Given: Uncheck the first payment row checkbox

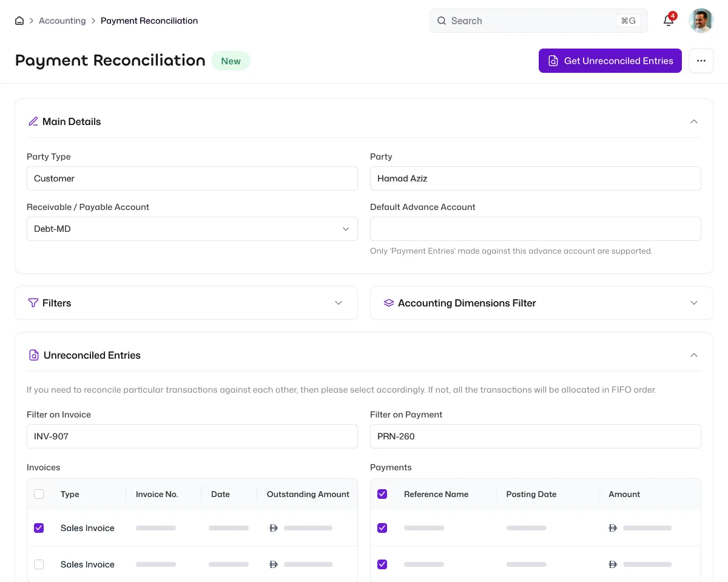Looking at the screenshot, I should click(x=382, y=528).
